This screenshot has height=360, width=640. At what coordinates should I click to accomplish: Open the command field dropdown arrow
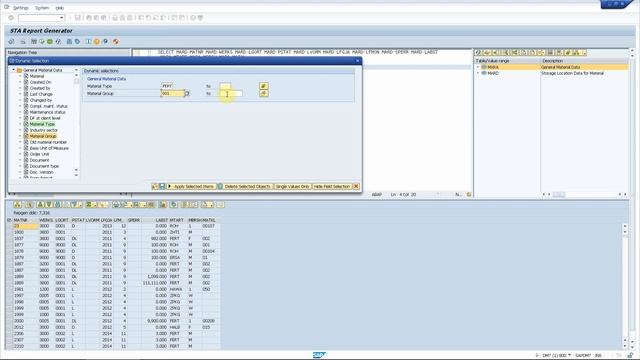(x=62, y=18)
